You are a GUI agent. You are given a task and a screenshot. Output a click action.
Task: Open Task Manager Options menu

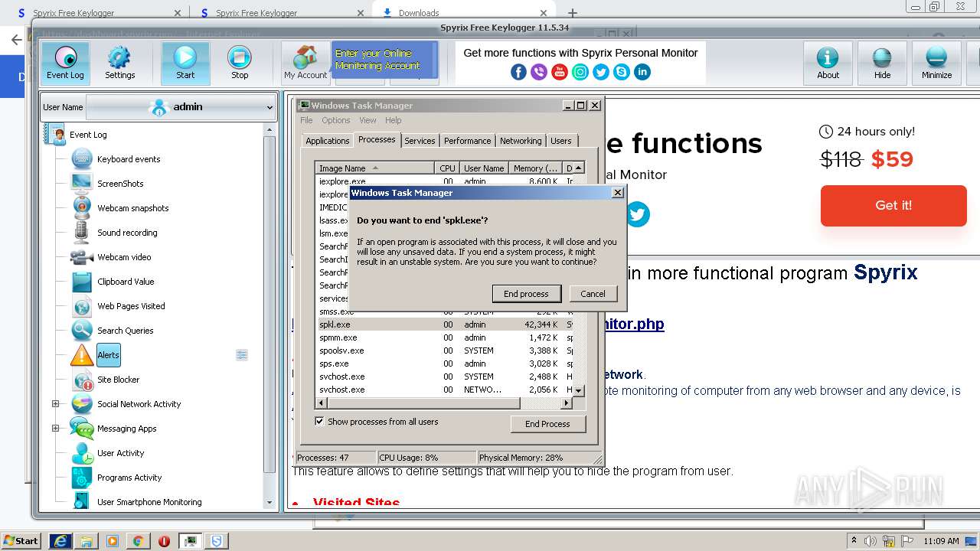click(x=335, y=120)
